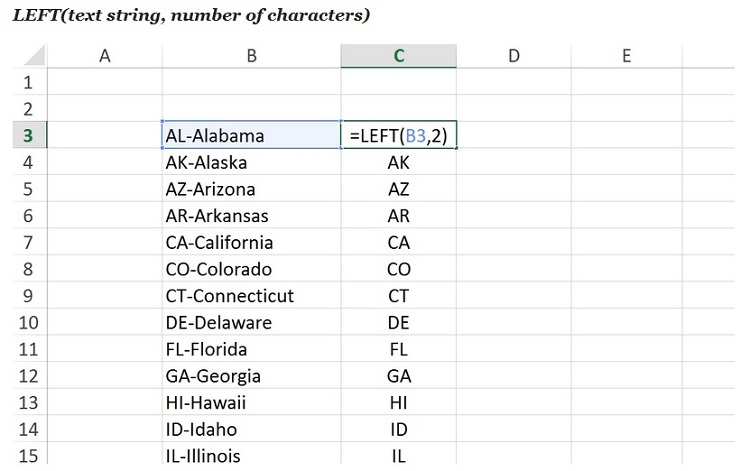The width and height of the screenshot is (750, 471).
Task: Select row 3 header
Action: (27, 135)
